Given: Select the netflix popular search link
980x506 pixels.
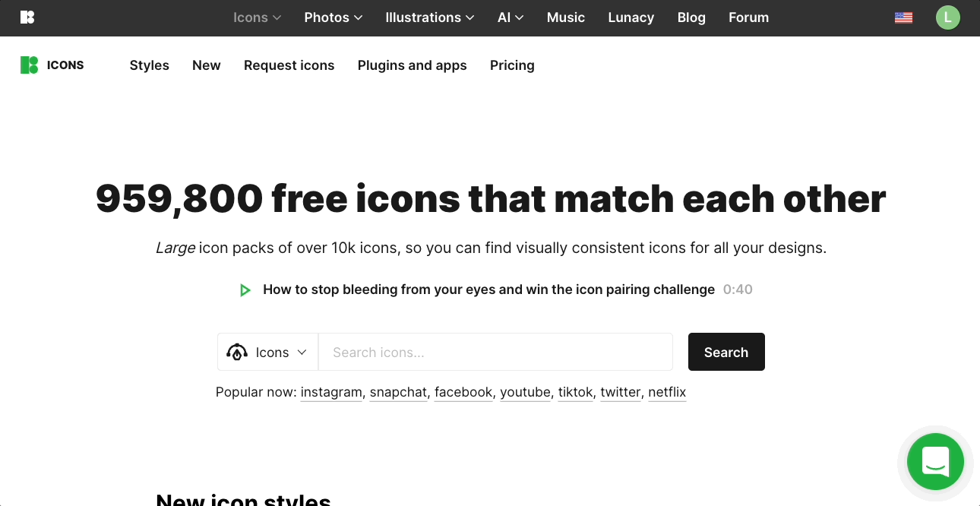Looking at the screenshot, I should coord(667,393).
